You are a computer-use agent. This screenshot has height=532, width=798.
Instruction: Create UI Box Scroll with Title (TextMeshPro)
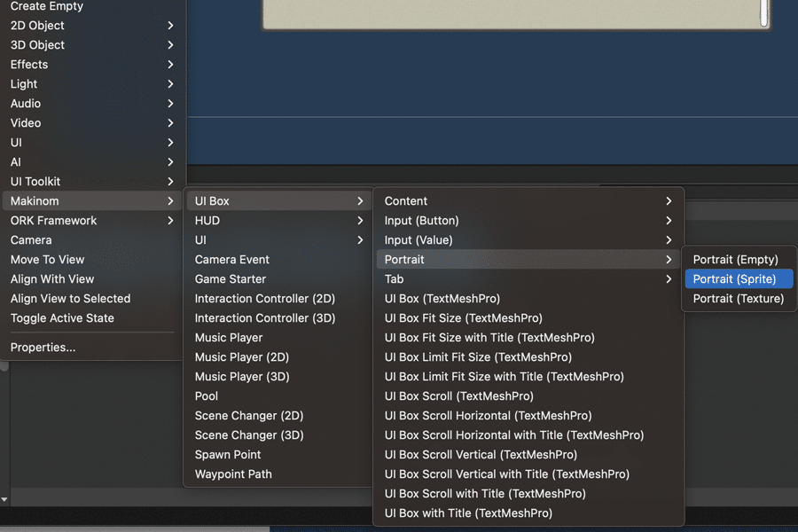(528, 494)
